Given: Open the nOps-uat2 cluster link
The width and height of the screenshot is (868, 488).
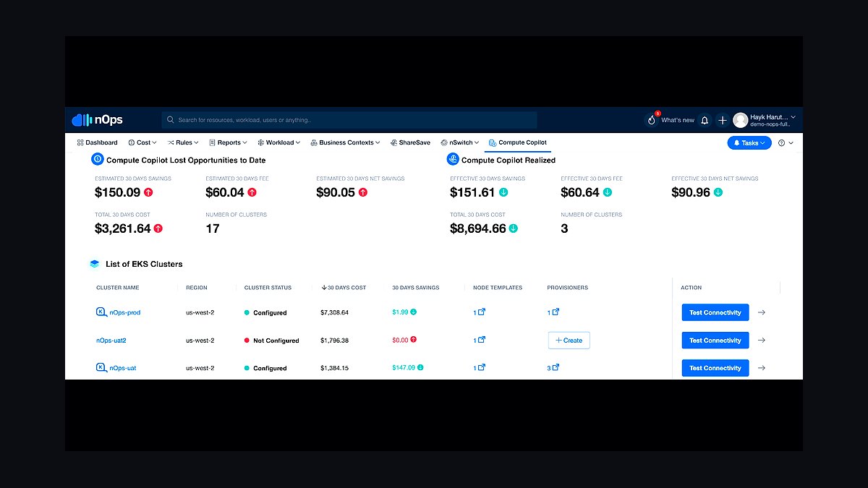Looking at the screenshot, I should coord(111,340).
